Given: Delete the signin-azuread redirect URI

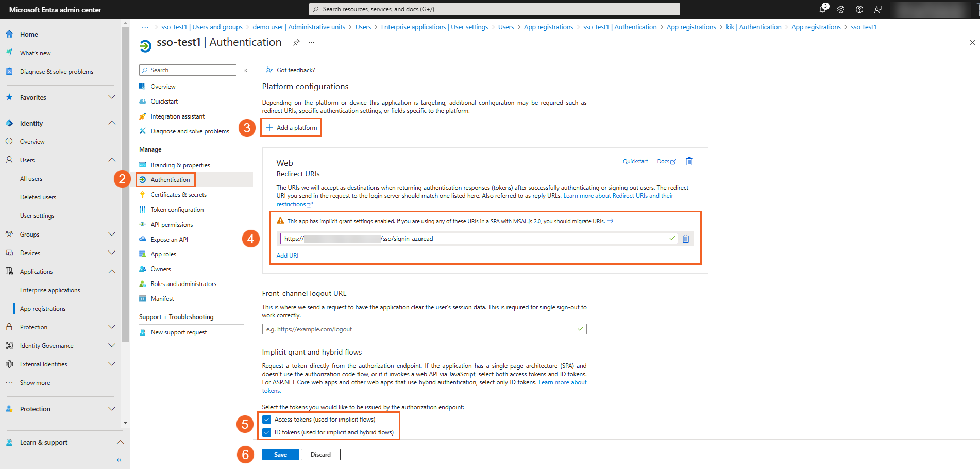Looking at the screenshot, I should click(686, 239).
